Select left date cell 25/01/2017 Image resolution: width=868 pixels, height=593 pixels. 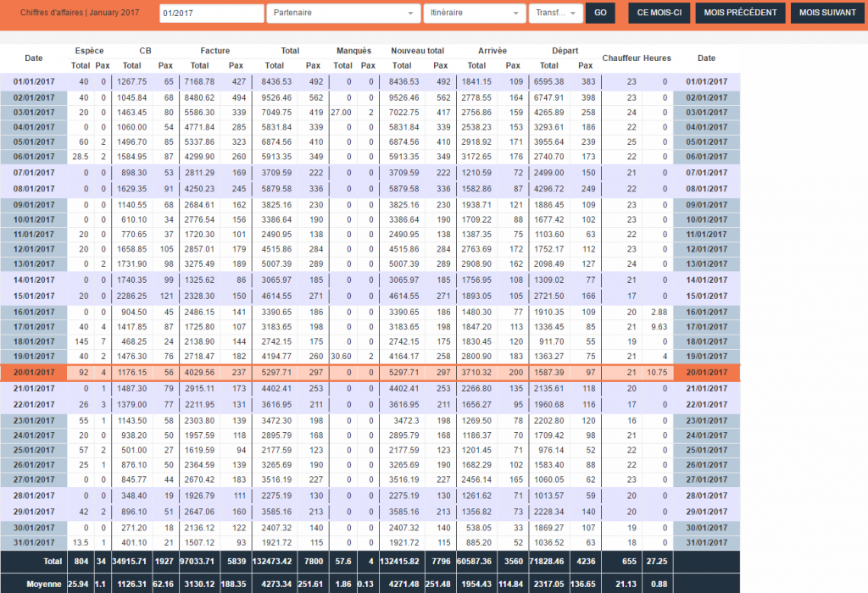tap(34, 451)
